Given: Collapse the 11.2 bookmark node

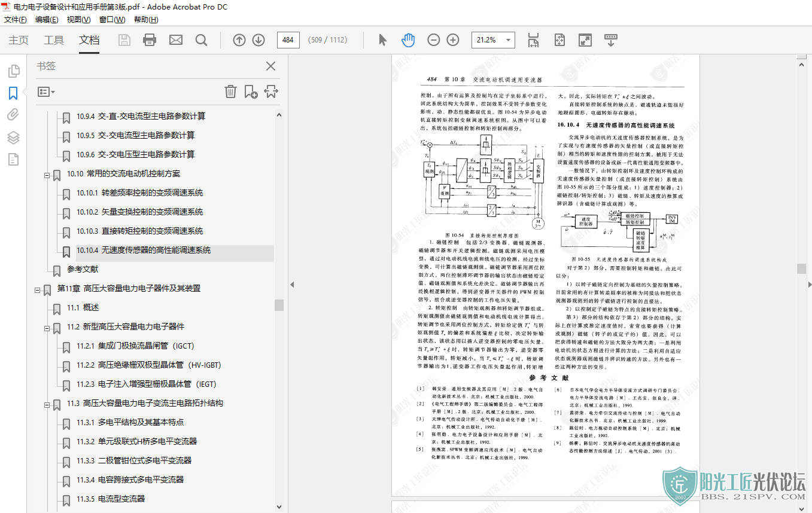Looking at the screenshot, I should 47,328.
